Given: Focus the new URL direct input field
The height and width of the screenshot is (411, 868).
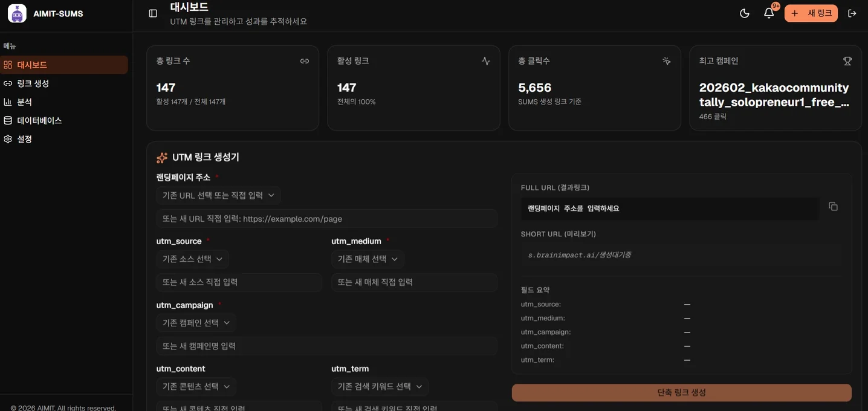Looking at the screenshot, I should [x=326, y=219].
